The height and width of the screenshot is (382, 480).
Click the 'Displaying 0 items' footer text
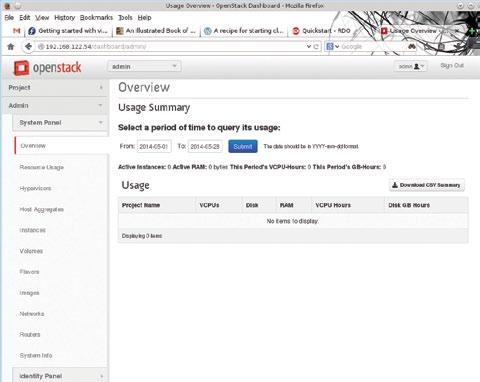point(142,236)
